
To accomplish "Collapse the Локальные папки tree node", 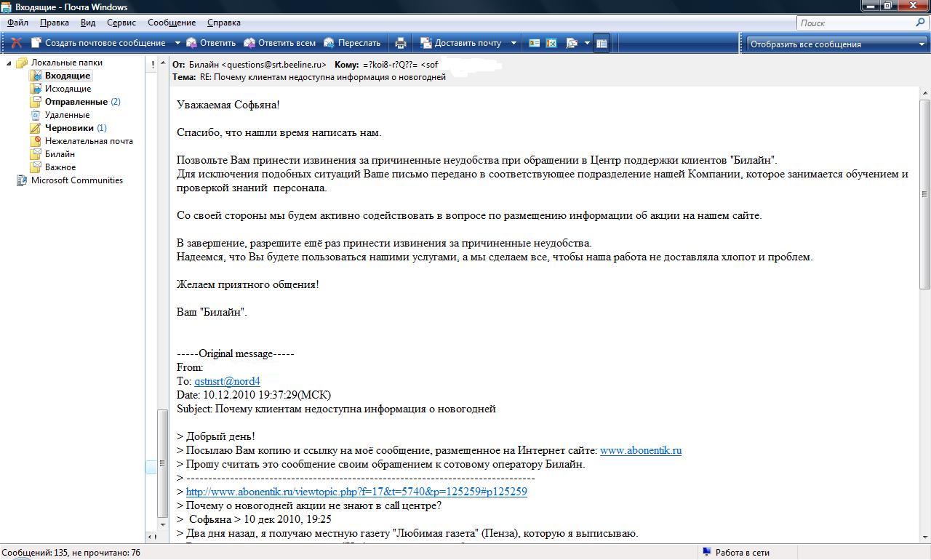I will coord(9,63).
